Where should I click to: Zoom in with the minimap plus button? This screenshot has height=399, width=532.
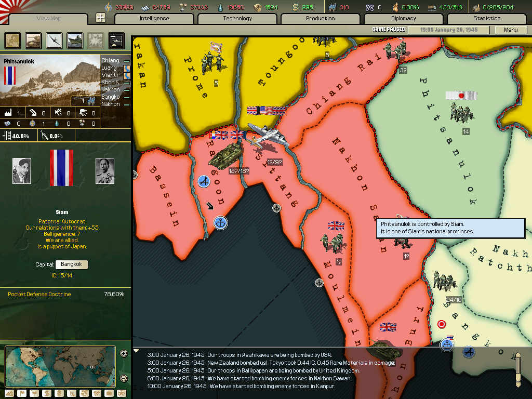(124, 353)
